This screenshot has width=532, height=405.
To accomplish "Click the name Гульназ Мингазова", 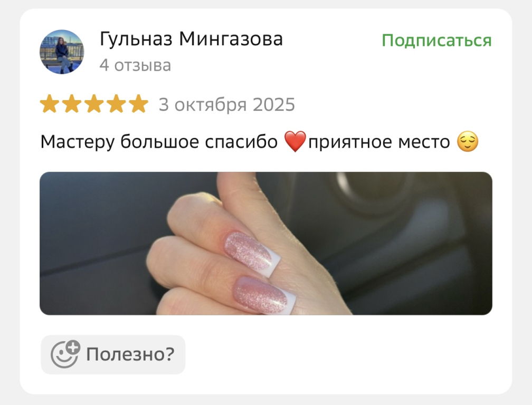I will point(192,38).
